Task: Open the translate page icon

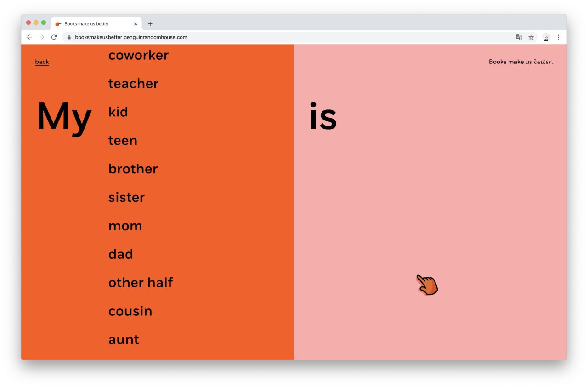Action: pos(519,37)
